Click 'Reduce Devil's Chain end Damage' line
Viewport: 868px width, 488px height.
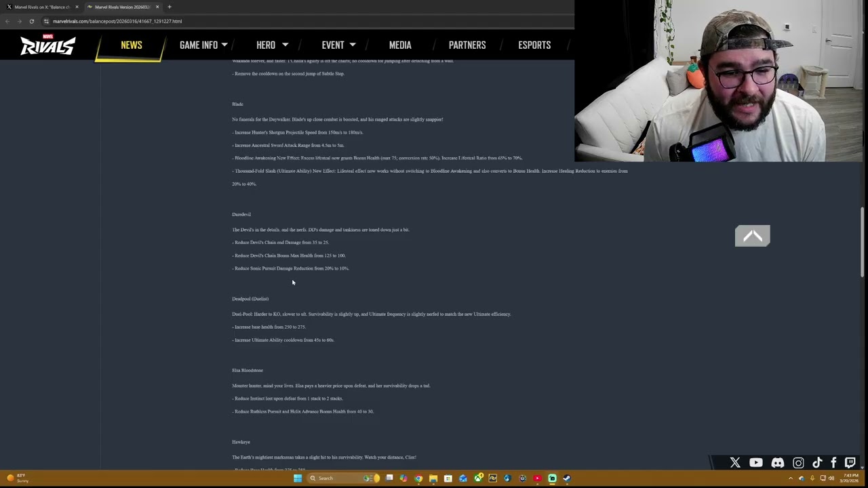(281, 243)
